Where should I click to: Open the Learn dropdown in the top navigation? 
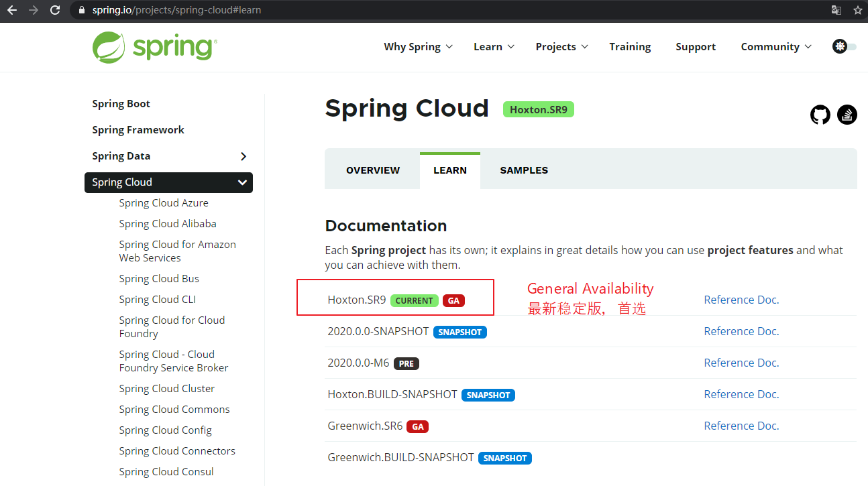coord(494,46)
